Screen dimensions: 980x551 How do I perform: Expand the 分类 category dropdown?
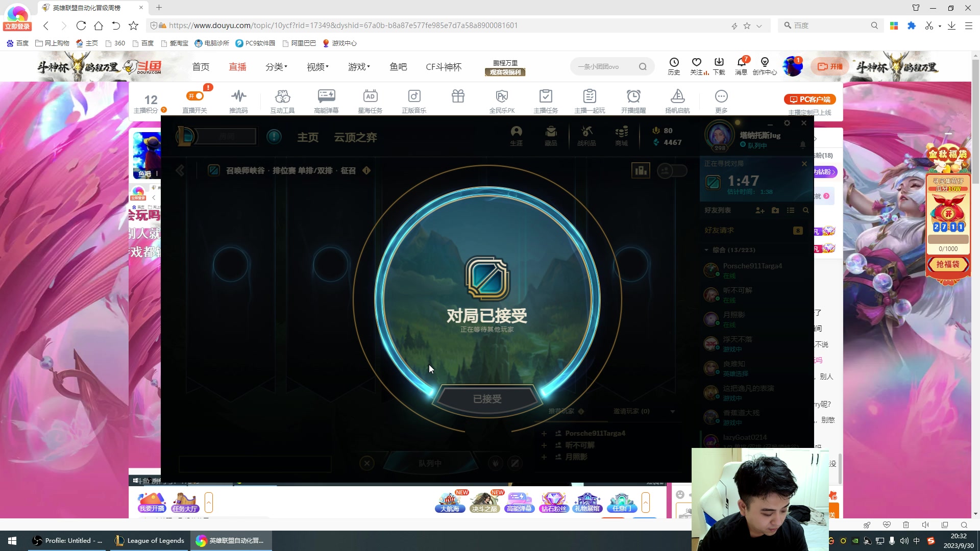coord(276,67)
